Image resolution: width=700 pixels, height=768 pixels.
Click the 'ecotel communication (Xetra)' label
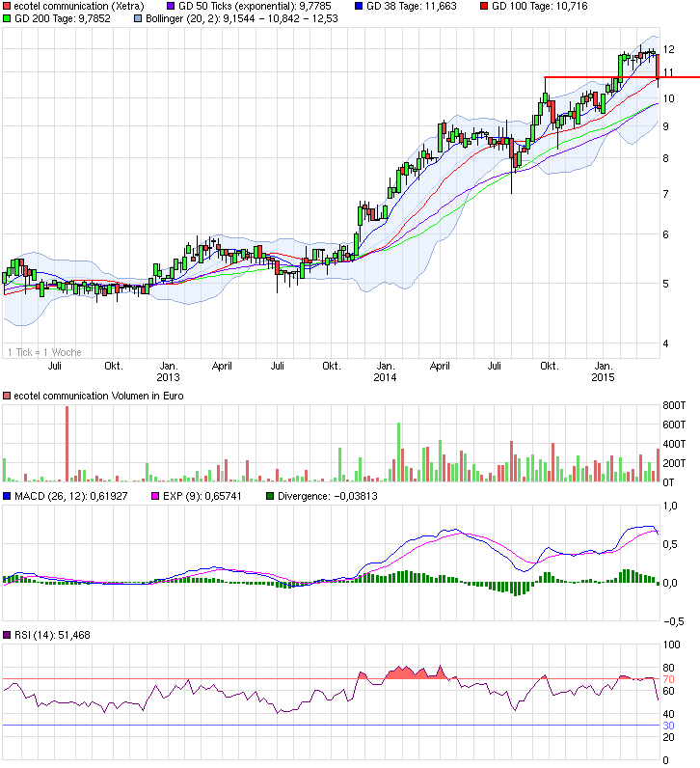79,7
